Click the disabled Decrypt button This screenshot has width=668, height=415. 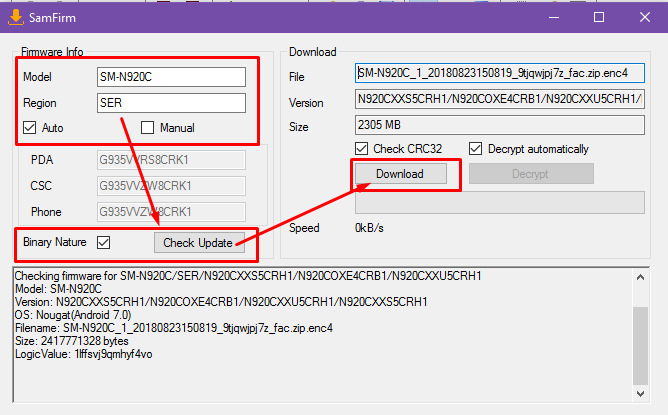[531, 174]
